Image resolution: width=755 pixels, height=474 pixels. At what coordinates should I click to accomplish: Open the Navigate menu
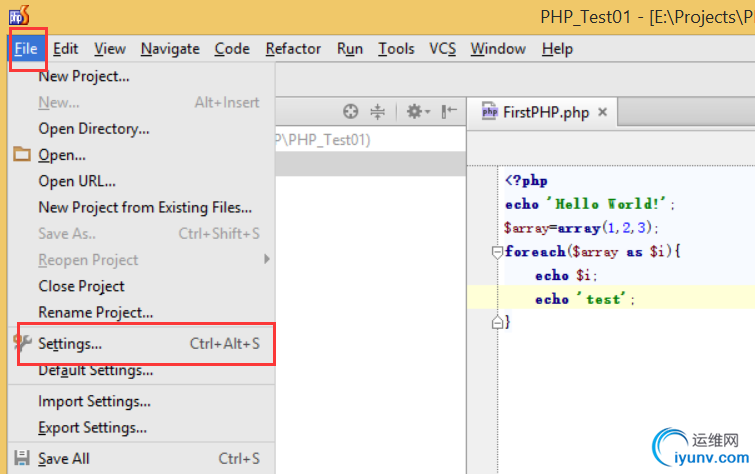click(x=170, y=49)
